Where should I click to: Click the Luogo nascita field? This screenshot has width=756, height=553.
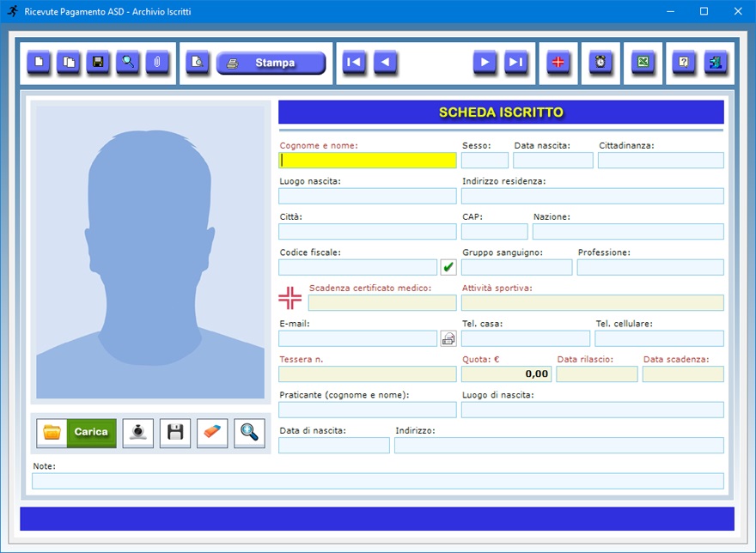pos(368,196)
